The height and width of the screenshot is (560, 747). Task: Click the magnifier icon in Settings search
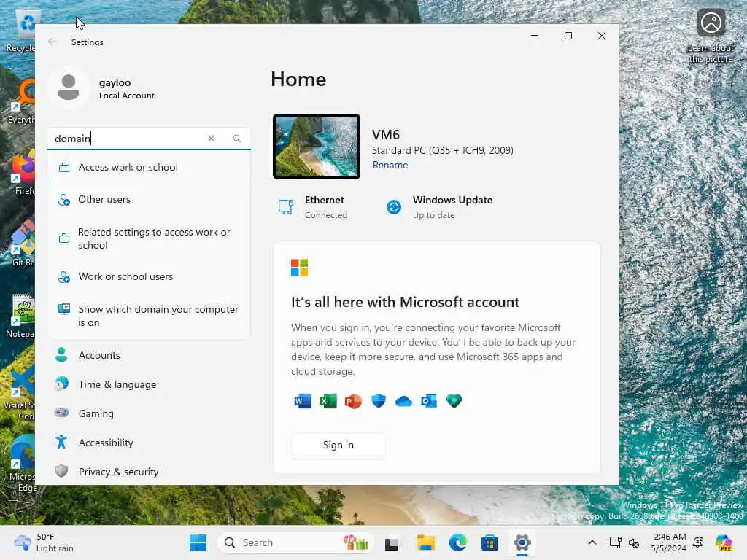coord(237,138)
